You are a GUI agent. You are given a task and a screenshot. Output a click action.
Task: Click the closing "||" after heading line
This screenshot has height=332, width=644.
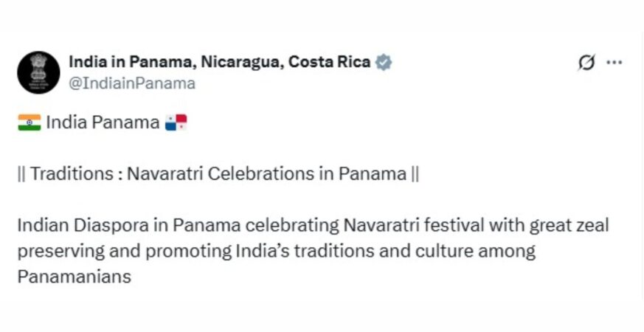pyautogui.click(x=415, y=174)
